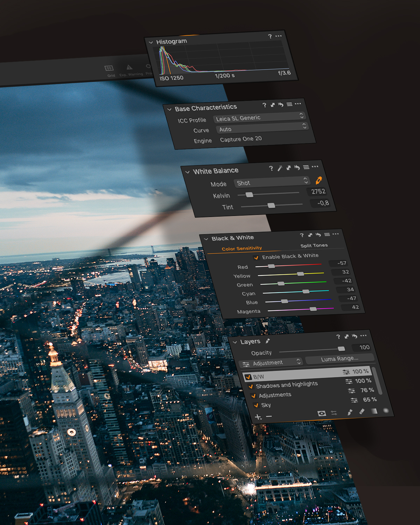
Task: Open the Luma Range dialog
Action: (340, 359)
